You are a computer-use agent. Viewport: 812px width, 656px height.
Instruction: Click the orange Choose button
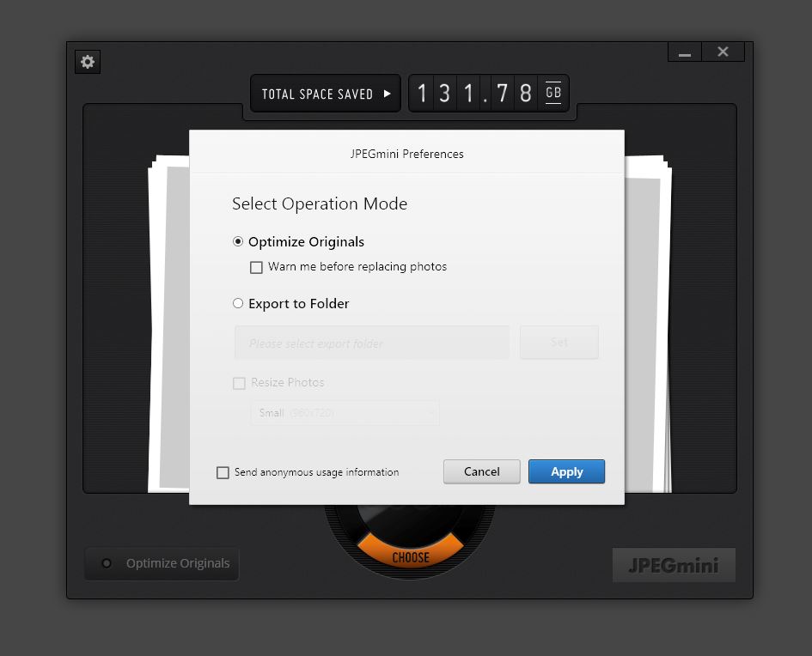point(411,551)
